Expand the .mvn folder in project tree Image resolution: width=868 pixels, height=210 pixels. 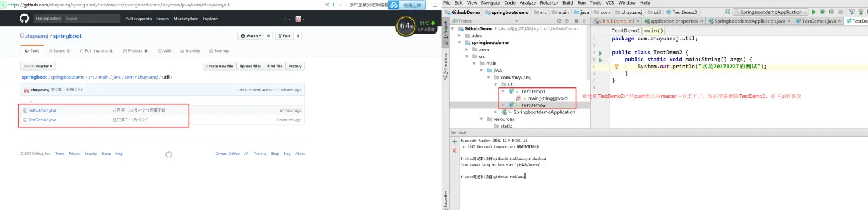pos(467,49)
